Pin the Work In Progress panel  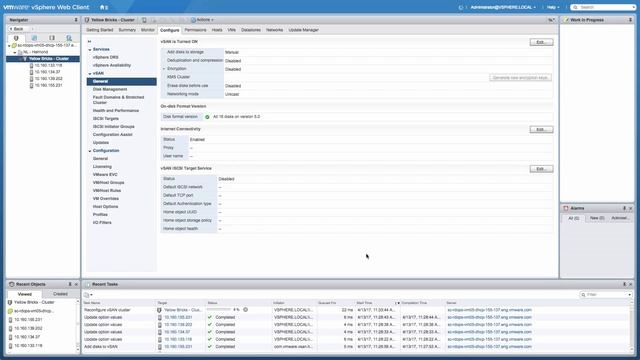pos(631,20)
